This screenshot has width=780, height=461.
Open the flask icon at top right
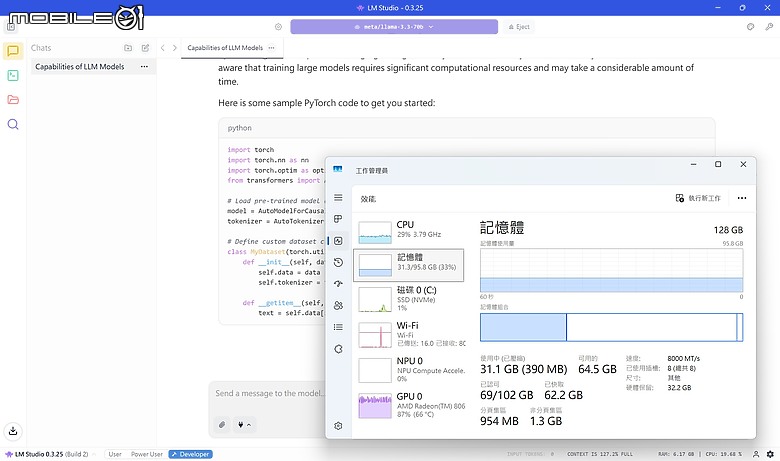pyautogui.click(x=750, y=27)
